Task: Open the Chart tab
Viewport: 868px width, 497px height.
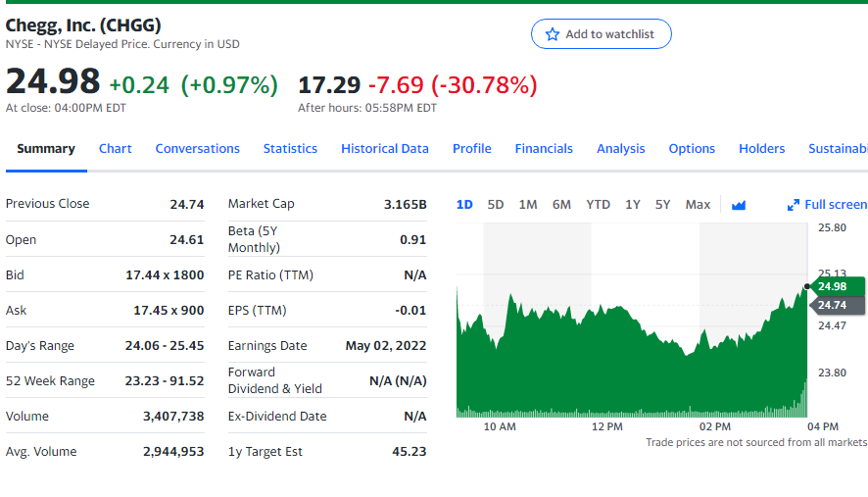Action: (116, 148)
